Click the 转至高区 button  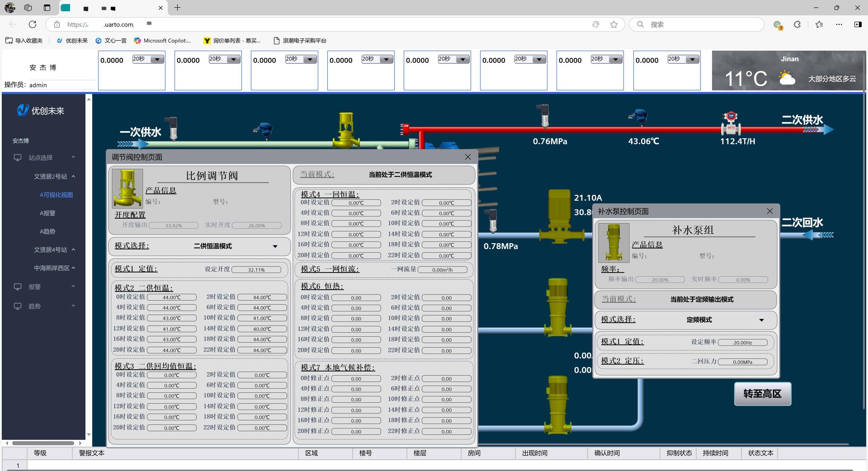(762, 394)
